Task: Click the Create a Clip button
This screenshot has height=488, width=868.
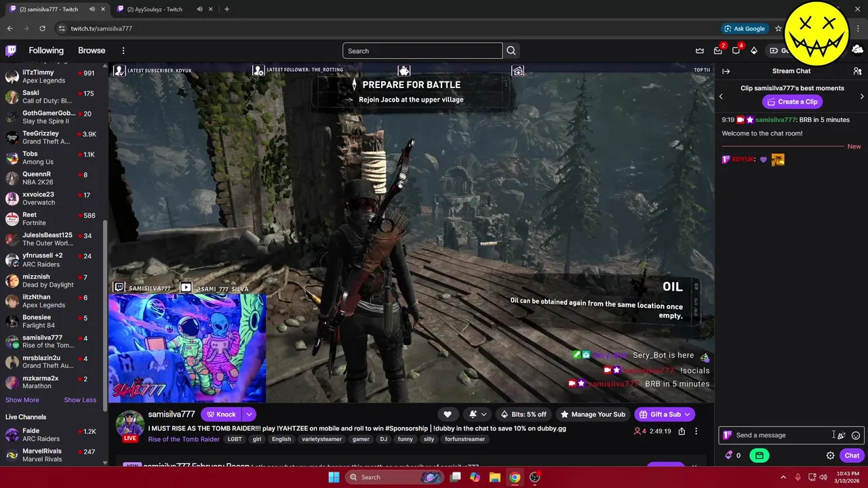Action: pyautogui.click(x=792, y=102)
